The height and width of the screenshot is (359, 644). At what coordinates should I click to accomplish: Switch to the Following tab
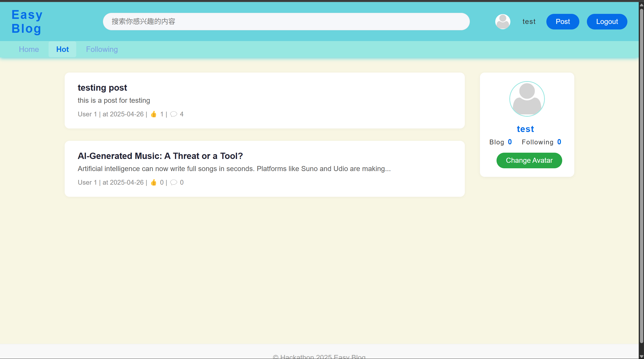(102, 49)
